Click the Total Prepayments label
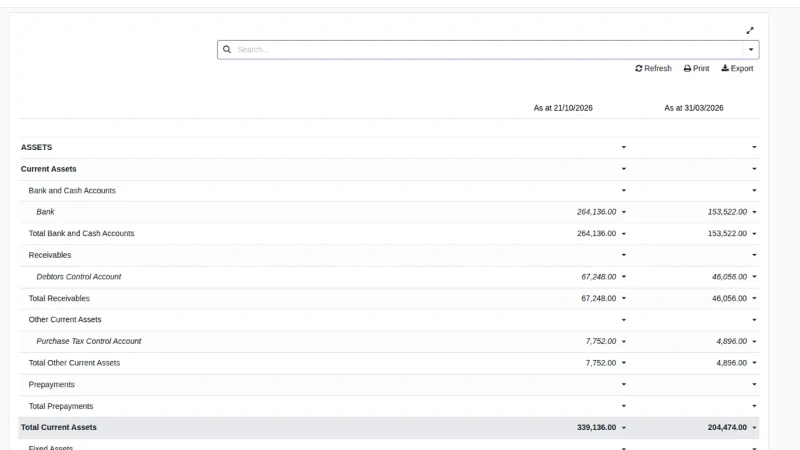The width and height of the screenshot is (800, 450). tap(61, 406)
